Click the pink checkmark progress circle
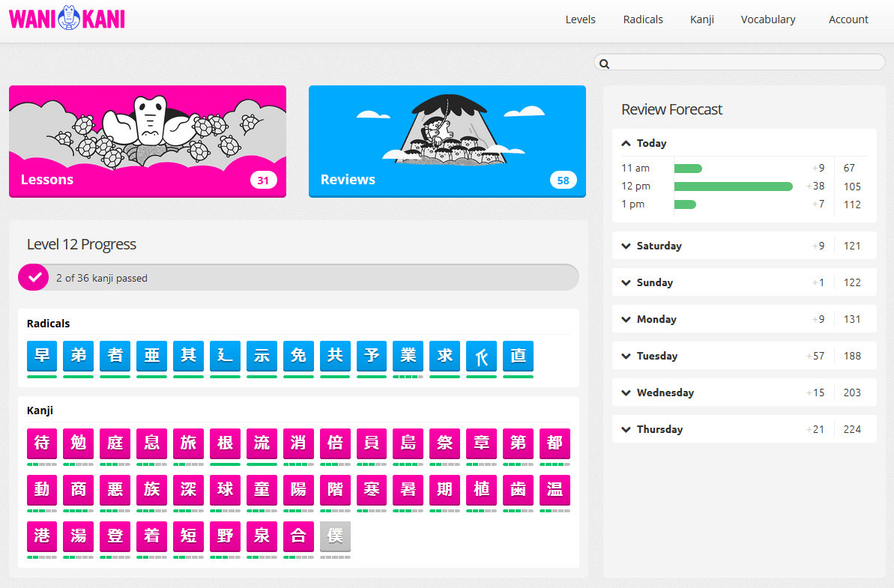This screenshot has height=588, width=894. (34, 277)
